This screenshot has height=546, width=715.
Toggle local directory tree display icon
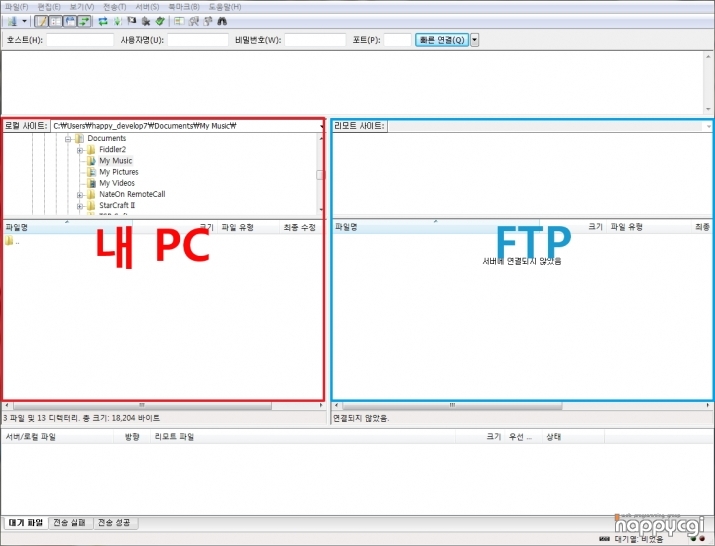56,21
